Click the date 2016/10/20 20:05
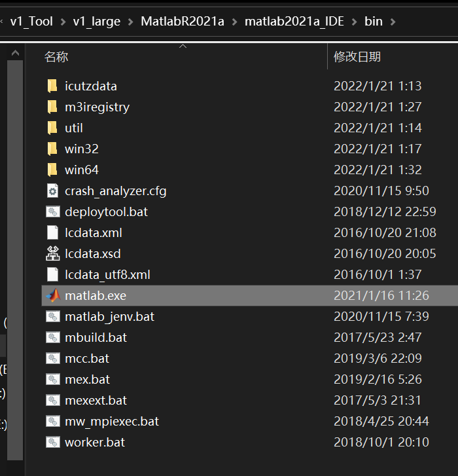 click(x=385, y=253)
